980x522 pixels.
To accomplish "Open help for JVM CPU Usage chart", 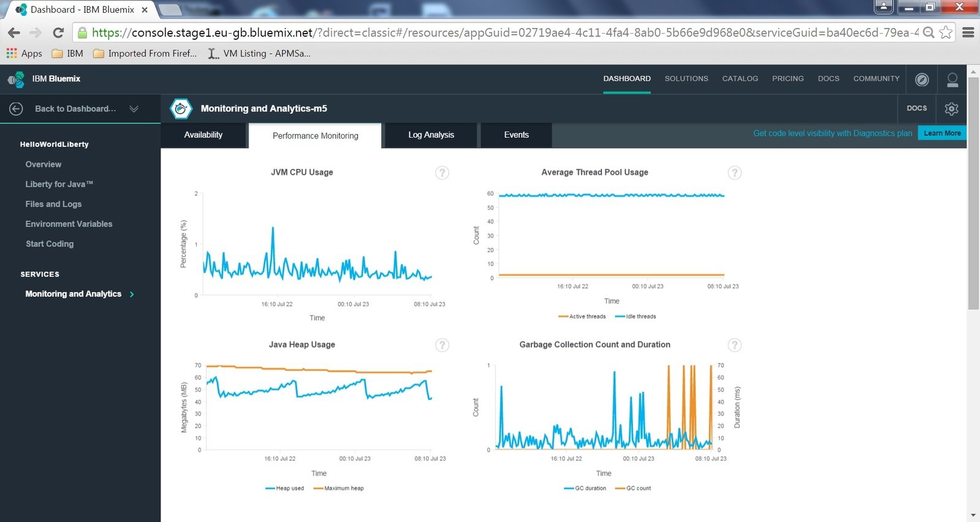I will pos(442,173).
